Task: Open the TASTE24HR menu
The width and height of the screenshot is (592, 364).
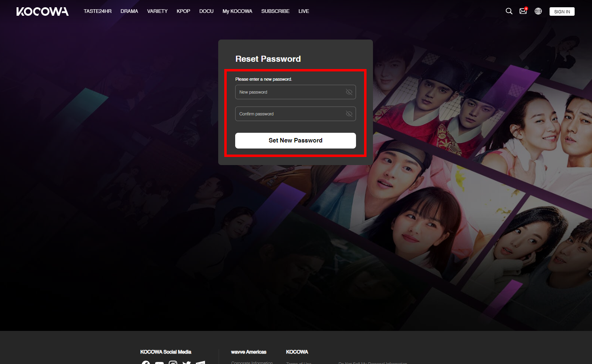Action: [98, 11]
